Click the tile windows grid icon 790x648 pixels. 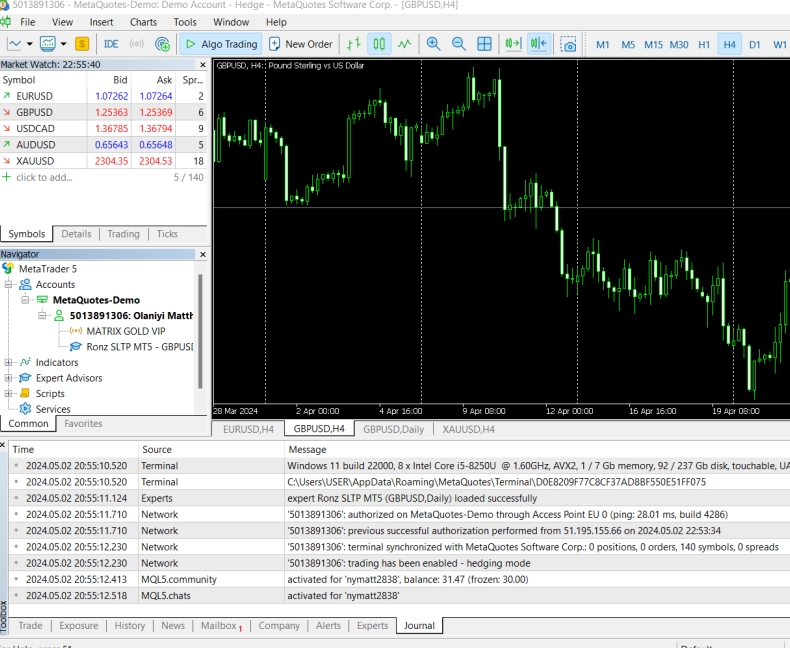coord(485,44)
